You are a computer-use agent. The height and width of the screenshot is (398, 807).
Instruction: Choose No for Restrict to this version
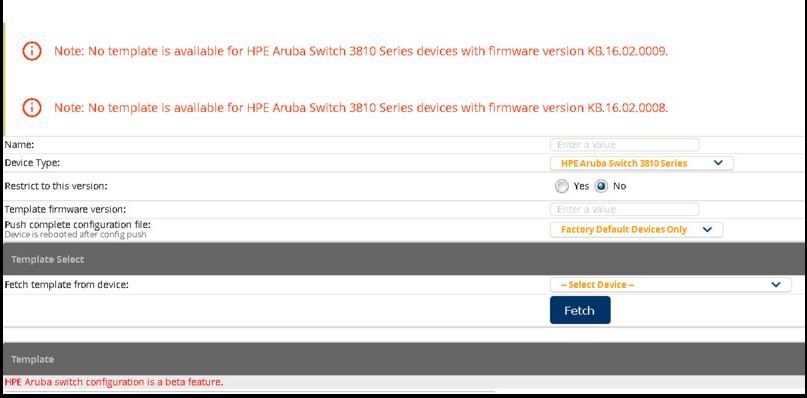click(x=601, y=186)
